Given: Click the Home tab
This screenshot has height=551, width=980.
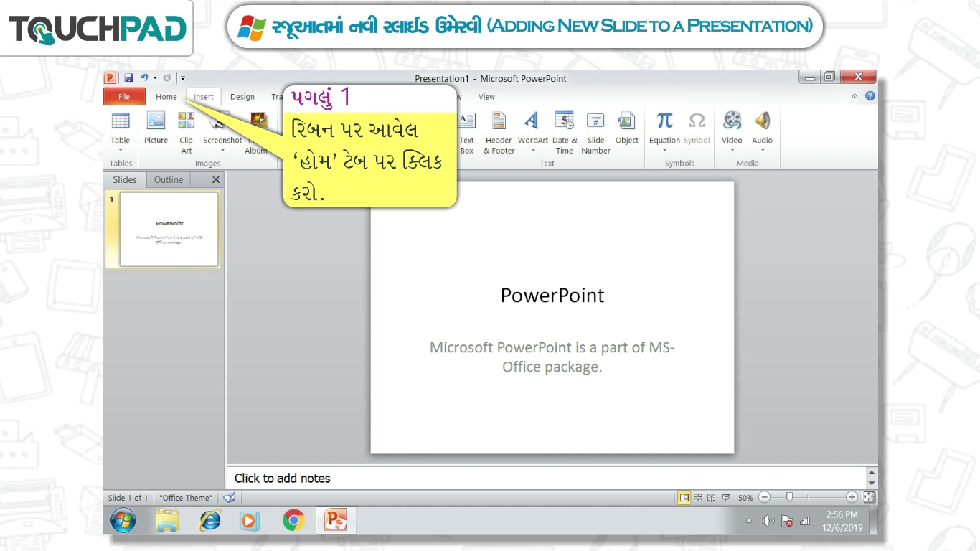Looking at the screenshot, I should tap(166, 97).
